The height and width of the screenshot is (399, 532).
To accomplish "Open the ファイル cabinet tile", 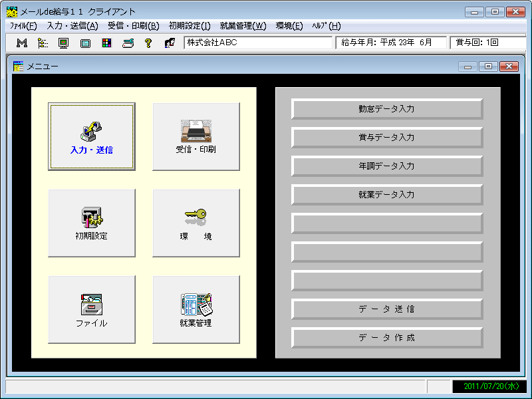I will [92, 309].
